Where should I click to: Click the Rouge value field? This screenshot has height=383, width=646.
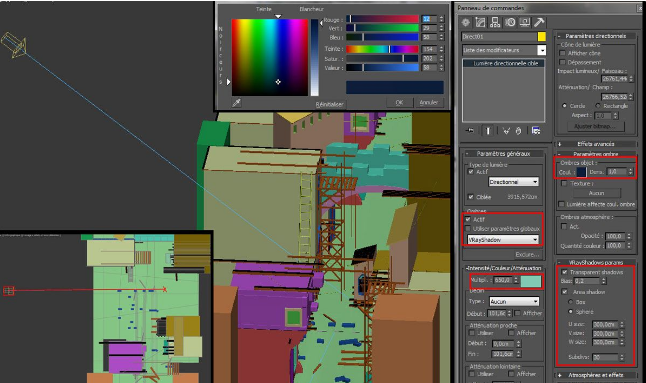(x=429, y=19)
